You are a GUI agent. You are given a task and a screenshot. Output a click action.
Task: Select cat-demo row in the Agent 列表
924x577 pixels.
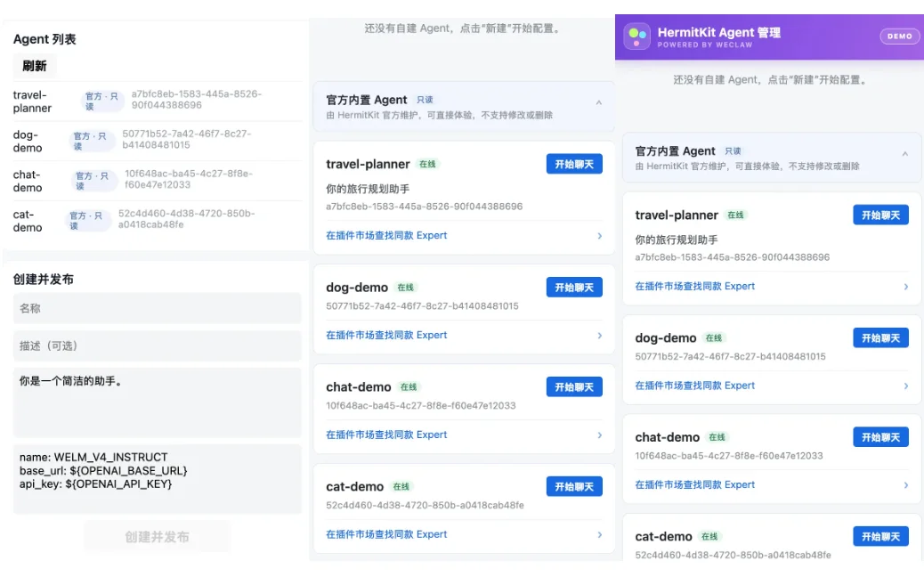(158, 221)
